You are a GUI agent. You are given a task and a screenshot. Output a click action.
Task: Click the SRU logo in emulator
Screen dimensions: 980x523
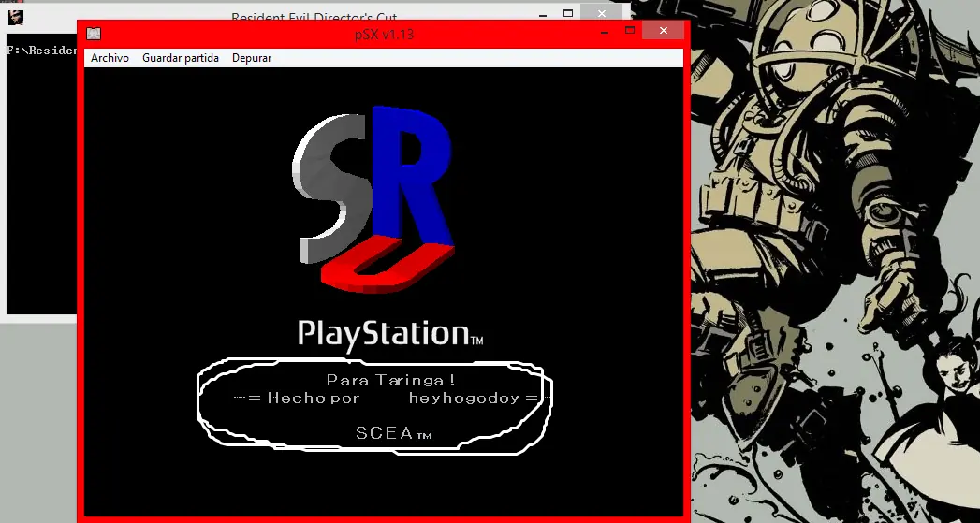373,198
